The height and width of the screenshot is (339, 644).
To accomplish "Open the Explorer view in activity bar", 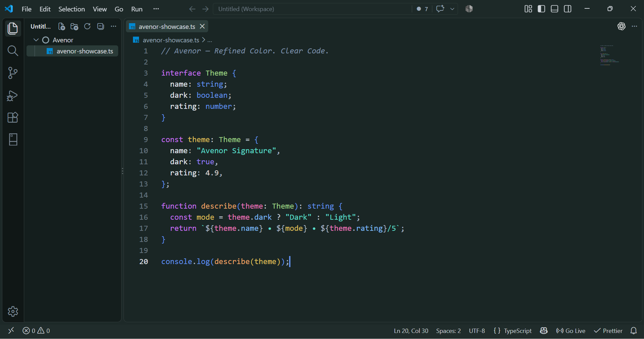I will [x=13, y=29].
